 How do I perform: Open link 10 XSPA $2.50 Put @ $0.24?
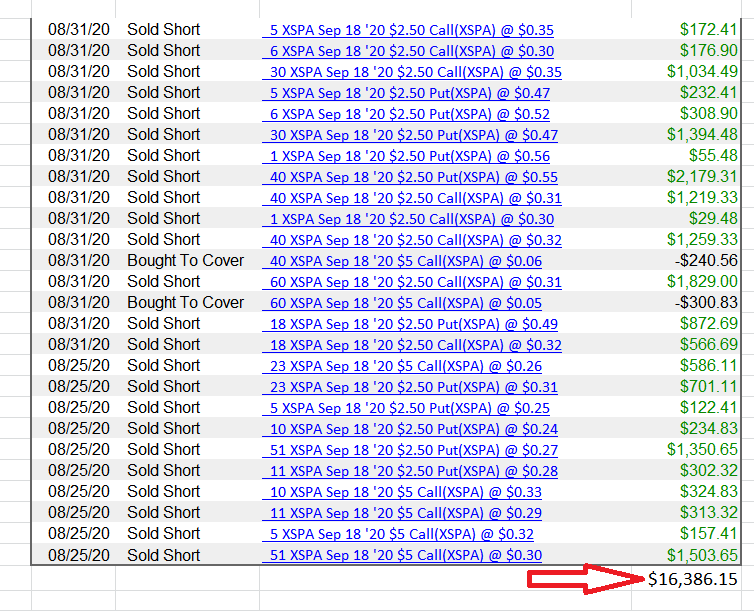(x=410, y=429)
